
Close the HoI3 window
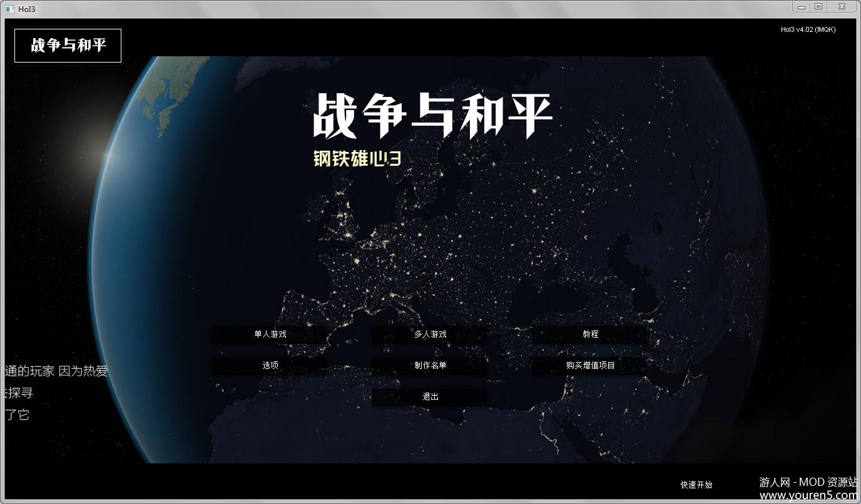click(842, 6)
